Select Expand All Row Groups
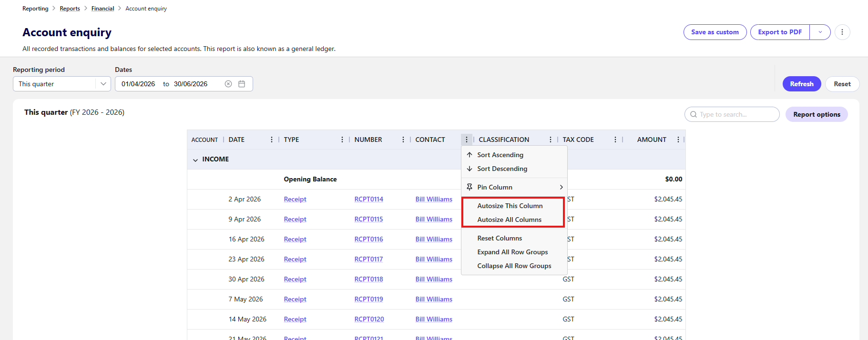This screenshot has height=340, width=868. [x=514, y=252]
